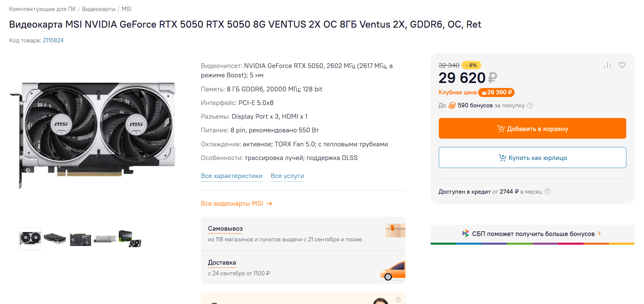Expand the СБП bonuses banner
Viewport: 644px width, 304px height.
532,234
